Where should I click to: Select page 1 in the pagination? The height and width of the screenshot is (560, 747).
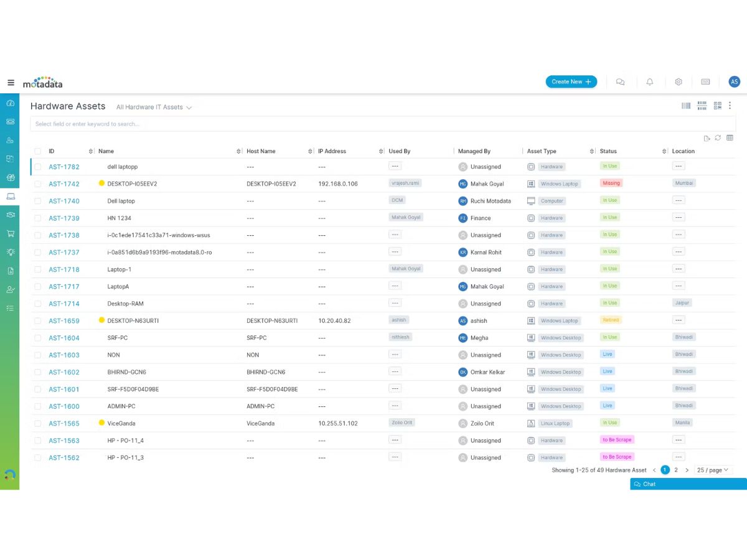pos(665,470)
